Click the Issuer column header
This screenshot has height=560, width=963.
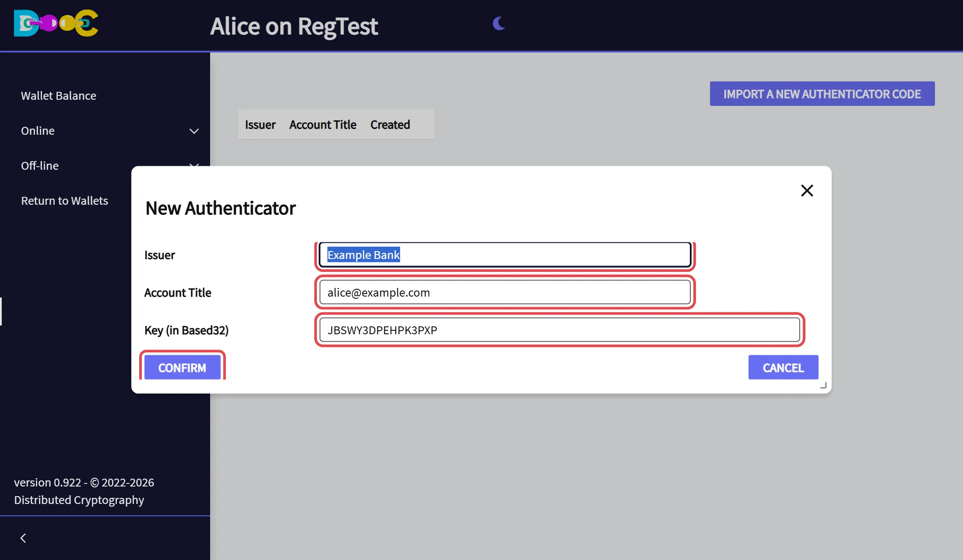(x=260, y=125)
